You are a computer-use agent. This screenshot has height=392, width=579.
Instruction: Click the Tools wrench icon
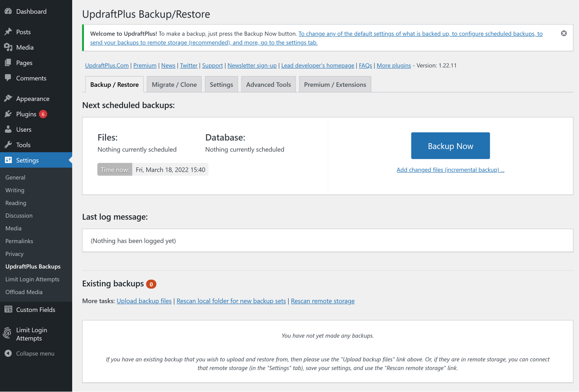(8, 145)
